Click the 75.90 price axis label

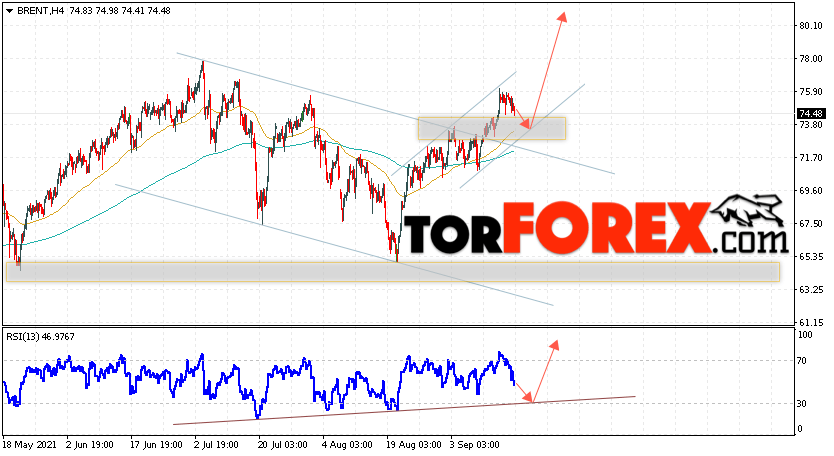tap(811, 92)
